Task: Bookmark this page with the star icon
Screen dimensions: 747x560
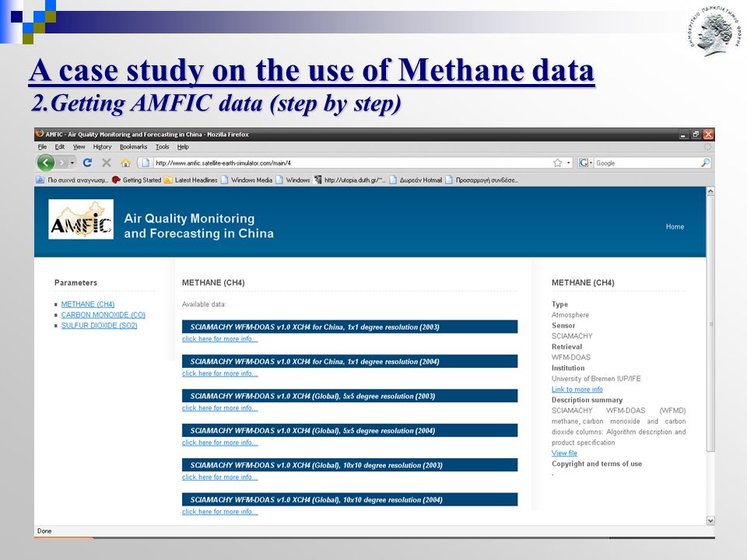Action: click(557, 163)
